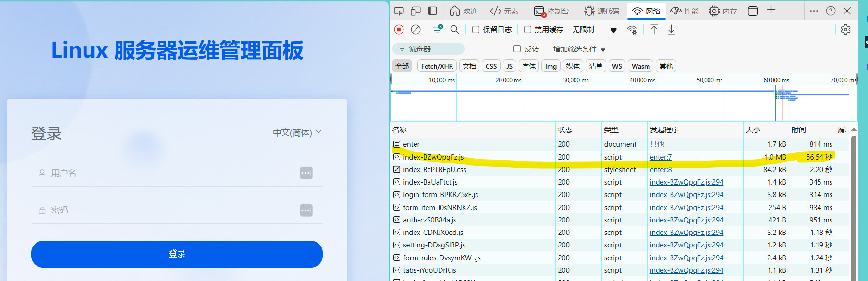The width and height of the screenshot is (868, 281).
Task: Filter by Media (媒体) requests
Action: click(x=573, y=66)
